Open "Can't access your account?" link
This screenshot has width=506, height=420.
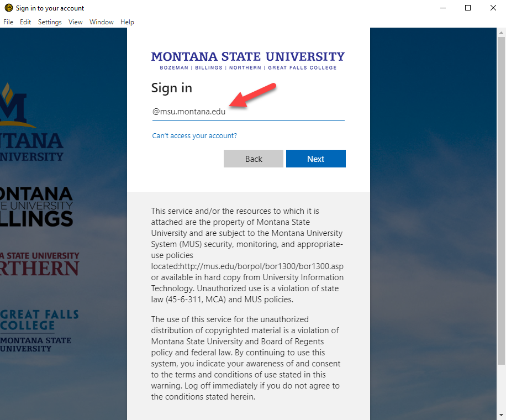pyautogui.click(x=194, y=135)
